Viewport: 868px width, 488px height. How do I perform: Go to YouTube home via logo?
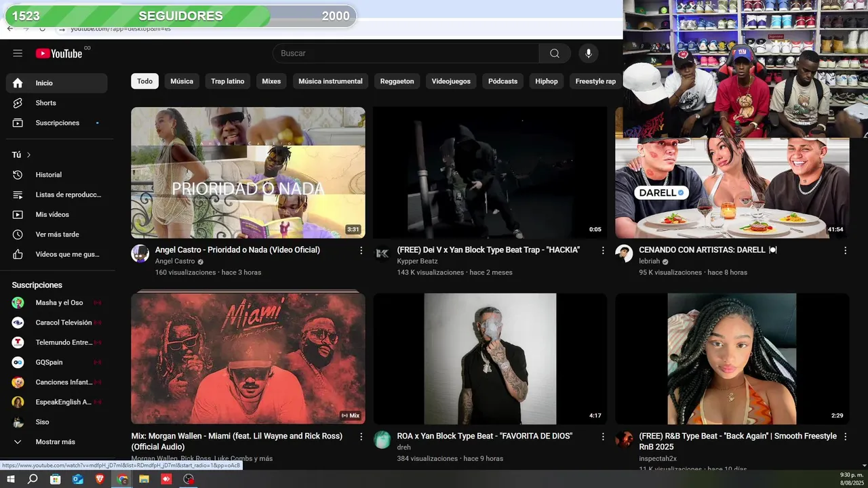pos(60,54)
